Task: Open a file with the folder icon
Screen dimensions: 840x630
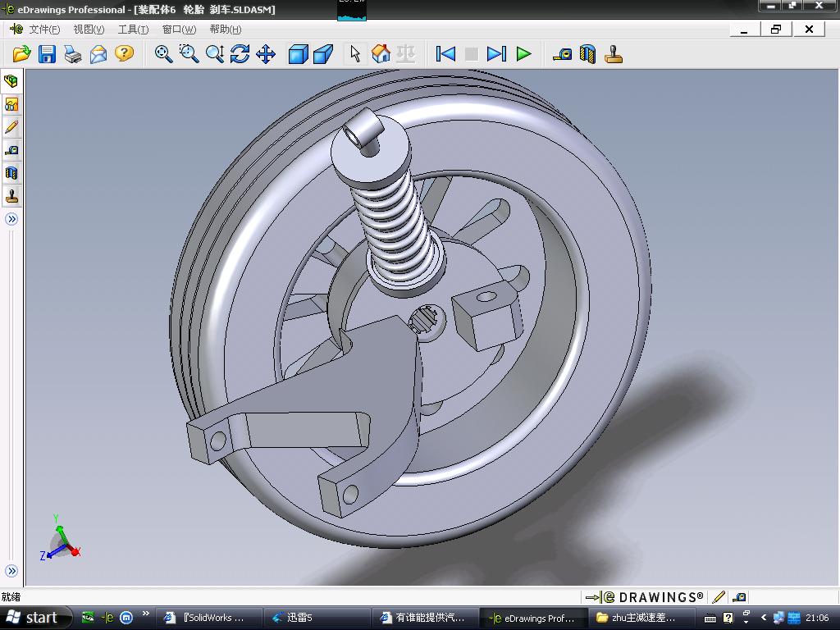Action: pyautogui.click(x=21, y=54)
